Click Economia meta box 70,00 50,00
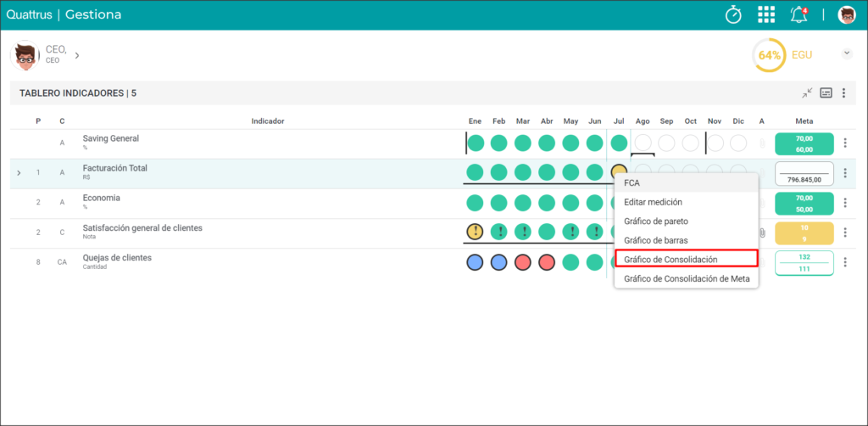The image size is (868, 426). point(804,204)
